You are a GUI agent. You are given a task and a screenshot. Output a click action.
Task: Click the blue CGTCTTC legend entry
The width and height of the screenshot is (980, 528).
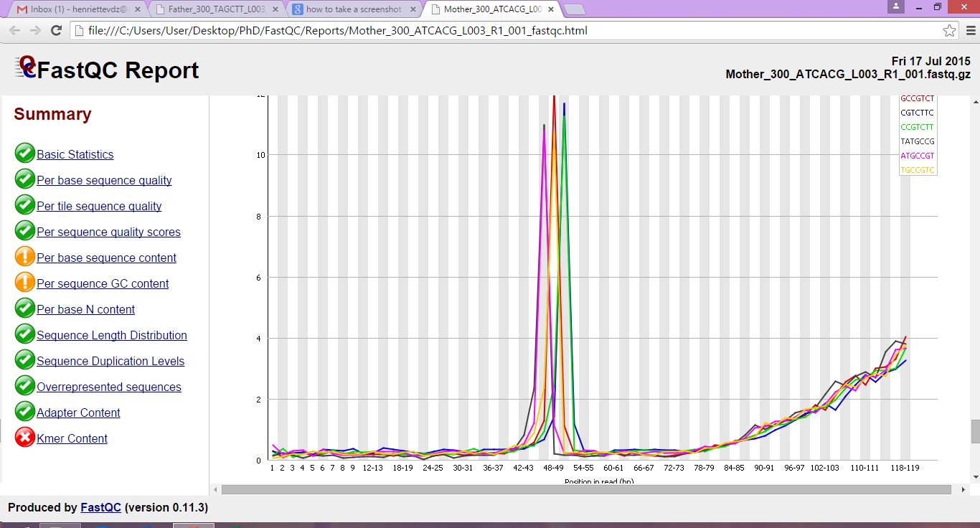tap(918, 113)
